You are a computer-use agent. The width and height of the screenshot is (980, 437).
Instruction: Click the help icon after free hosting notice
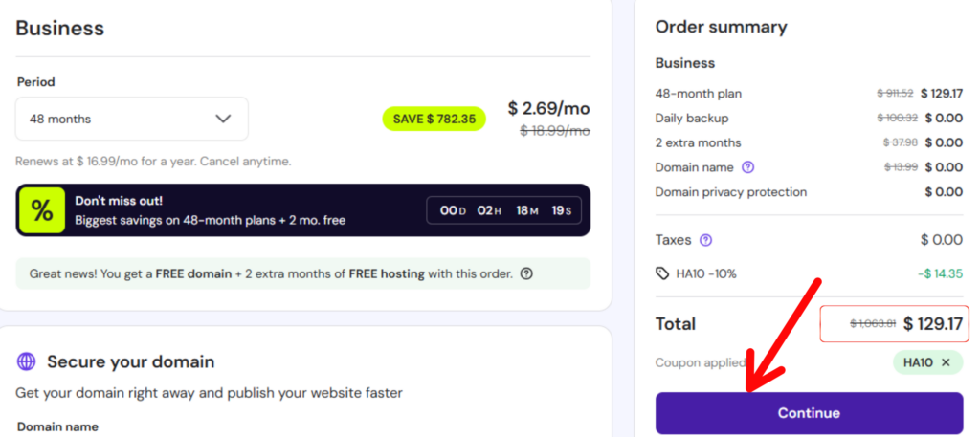pyautogui.click(x=525, y=273)
